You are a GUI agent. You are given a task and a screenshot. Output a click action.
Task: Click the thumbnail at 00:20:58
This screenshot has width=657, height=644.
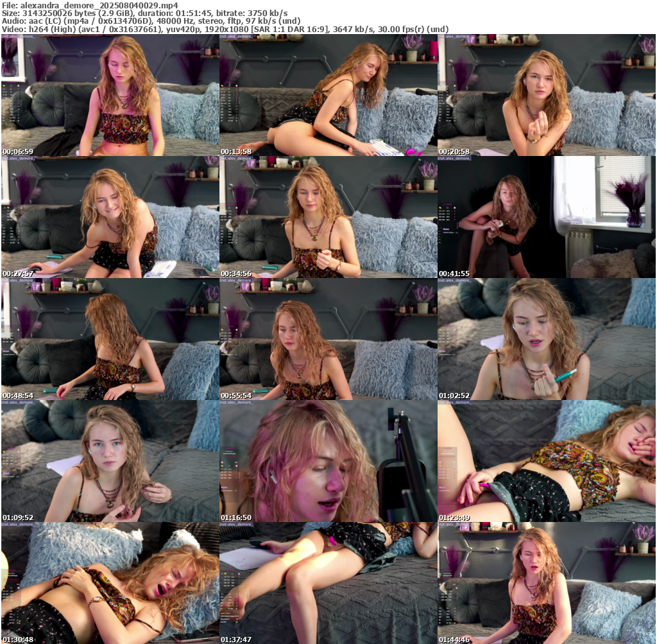pyautogui.click(x=546, y=95)
